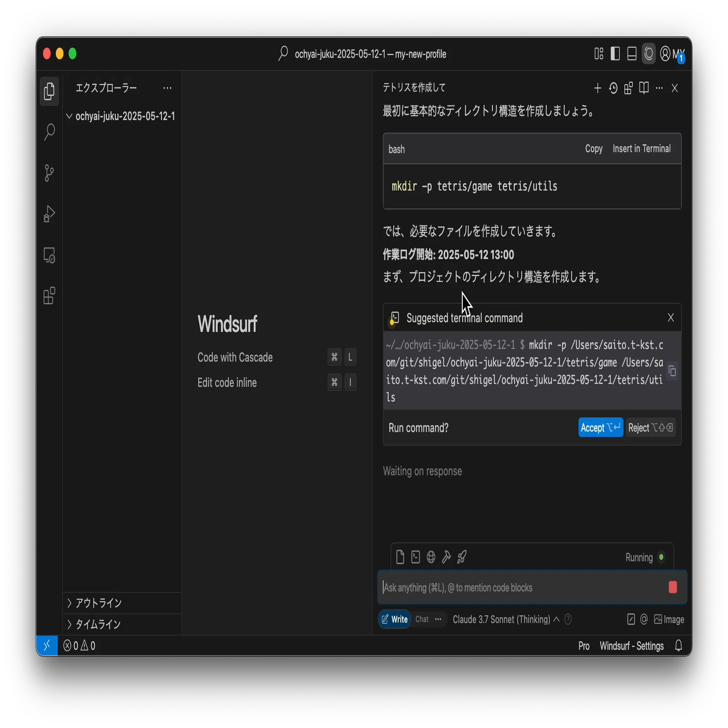Click the remote window indicator in status bar
This screenshot has height=728, width=728.
47,646
